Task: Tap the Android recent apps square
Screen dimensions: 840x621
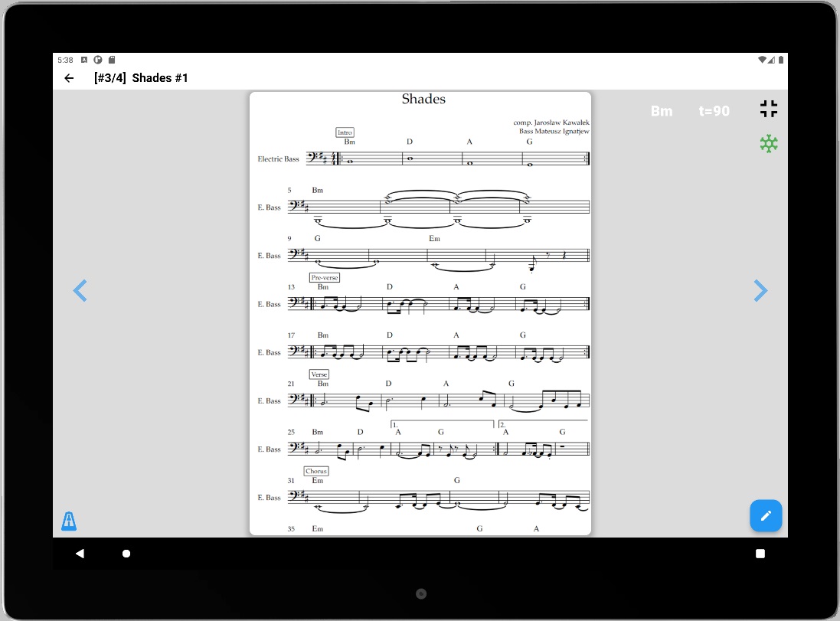Action: coord(760,554)
